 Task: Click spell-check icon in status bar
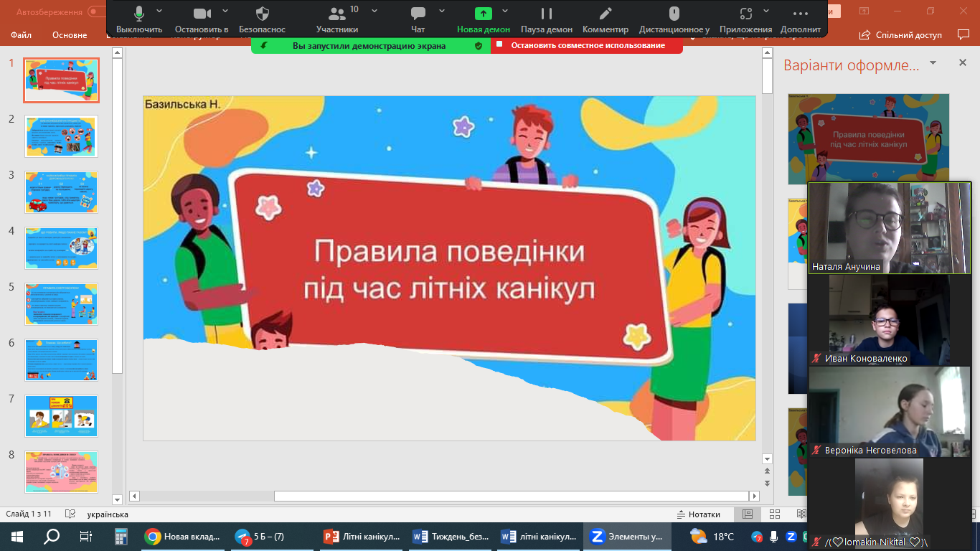pyautogui.click(x=70, y=514)
